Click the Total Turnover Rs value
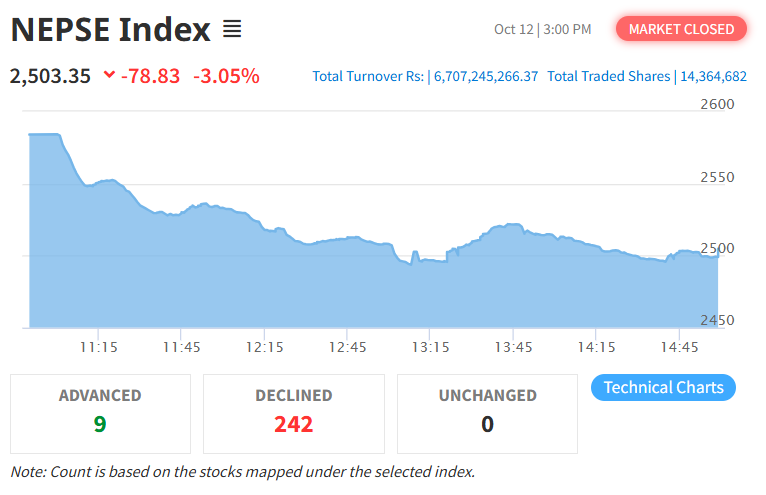766x495 pixels. click(x=485, y=76)
